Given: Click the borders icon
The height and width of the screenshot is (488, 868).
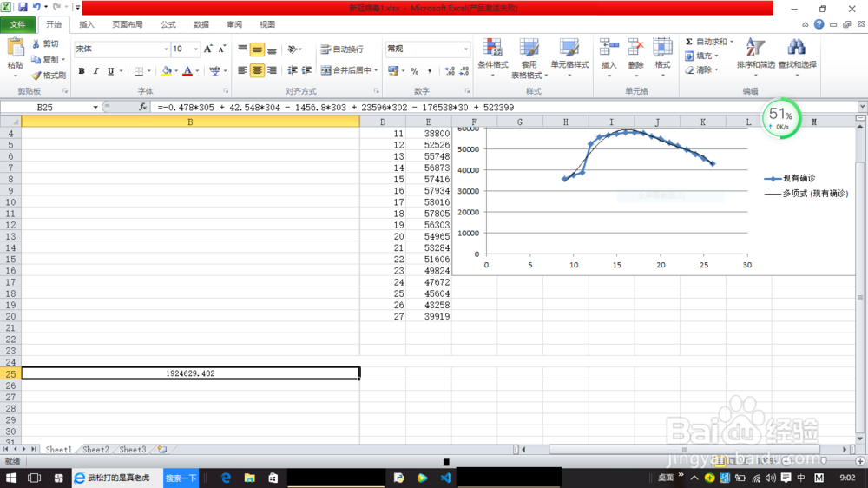Looking at the screenshot, I should pyautogui.click(x=139, y=71).
